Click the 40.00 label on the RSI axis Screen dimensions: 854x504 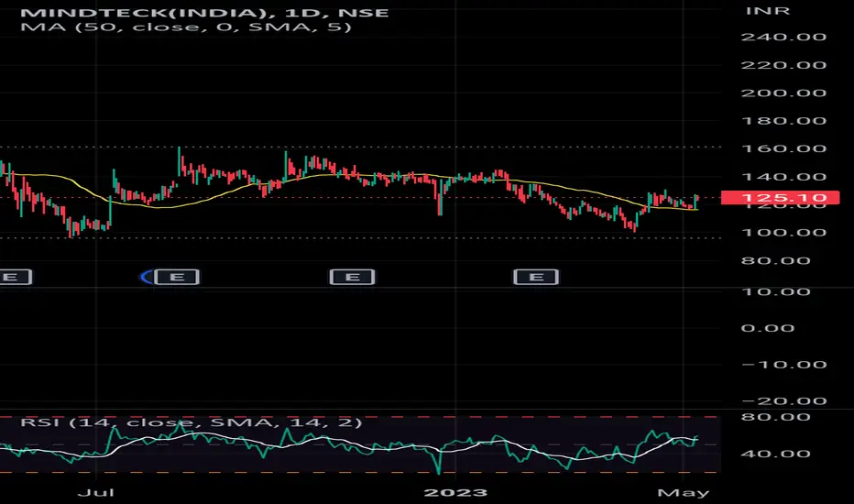[775, 454]
